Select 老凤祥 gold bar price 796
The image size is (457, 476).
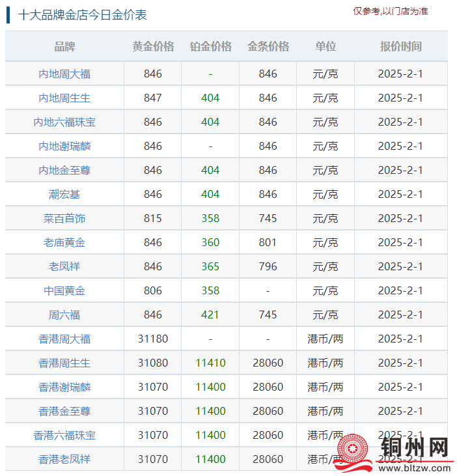pos(268,266)
